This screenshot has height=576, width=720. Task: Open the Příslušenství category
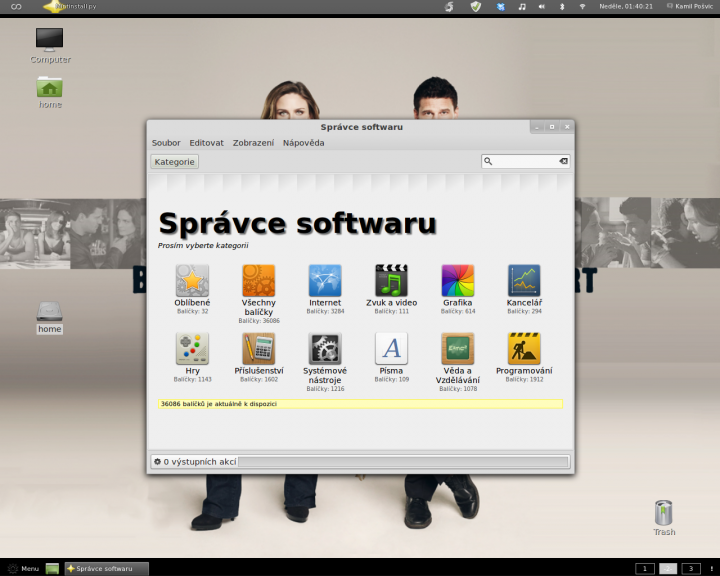click(x=259, y=349)
